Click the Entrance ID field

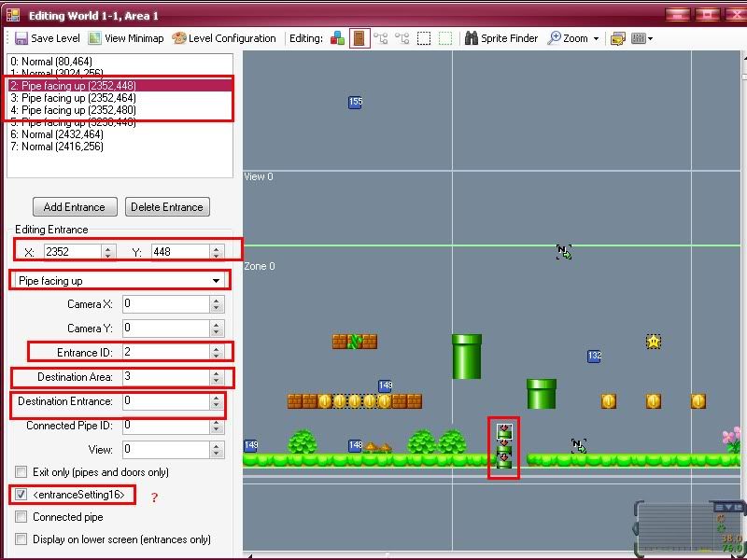pos(166,353)
